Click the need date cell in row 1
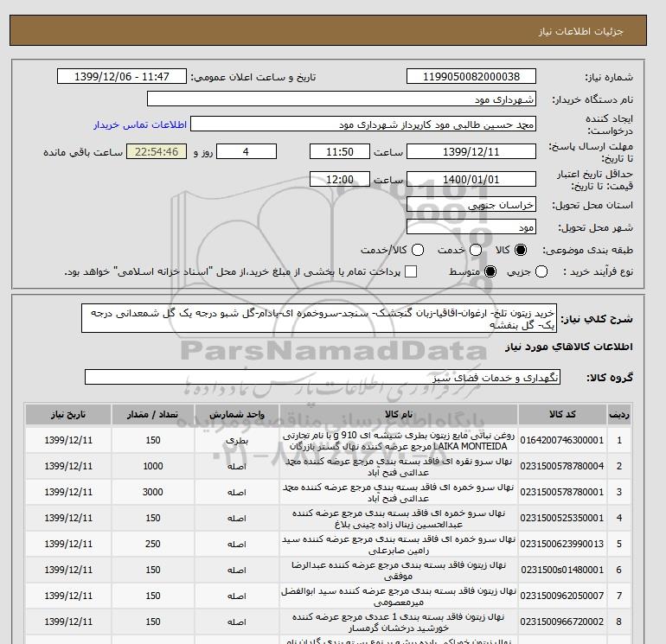Screen dimensions: 666x644 [68, 440]
